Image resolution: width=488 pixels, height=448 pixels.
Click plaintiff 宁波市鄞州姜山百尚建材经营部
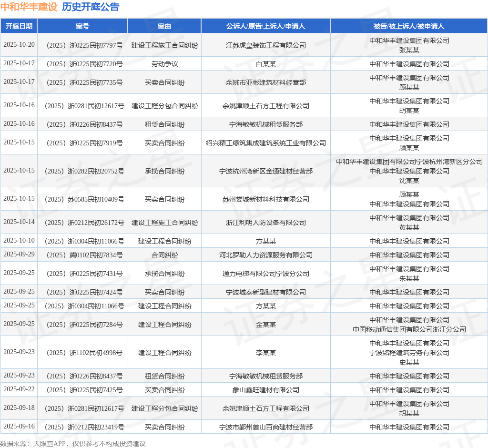(x=266, y=427)
